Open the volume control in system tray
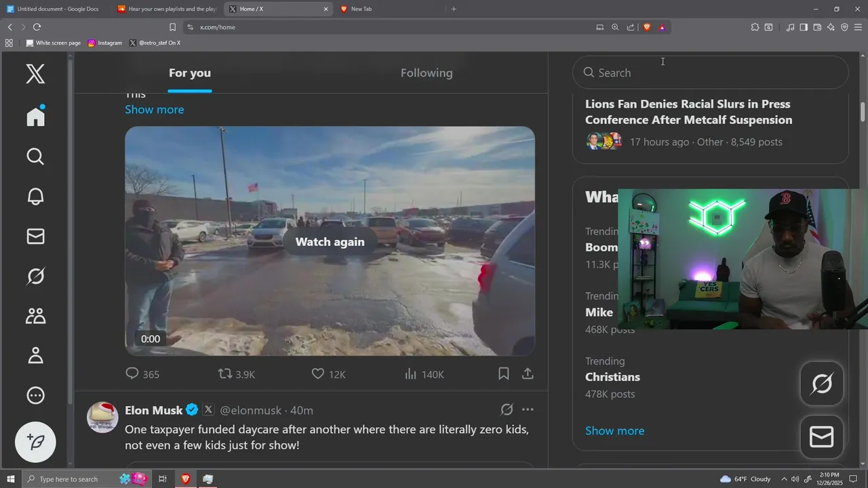This screenshot has height=488, width=868. [795, 479]
